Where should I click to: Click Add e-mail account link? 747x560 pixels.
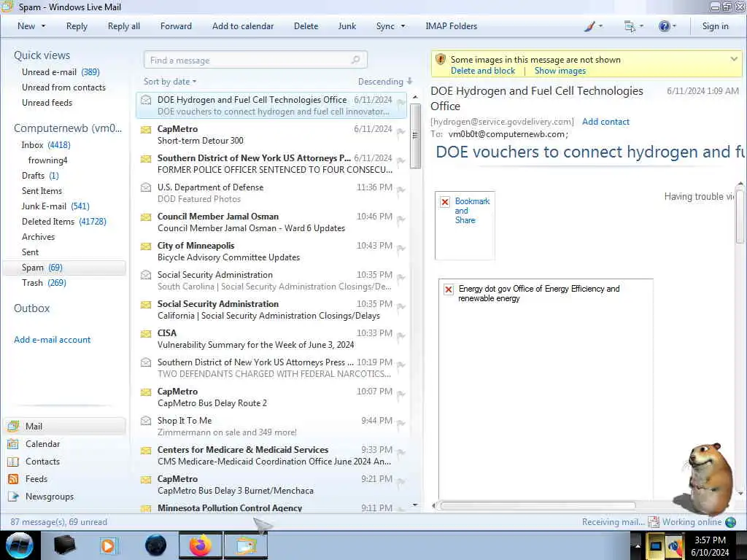(x=52, y=340)
